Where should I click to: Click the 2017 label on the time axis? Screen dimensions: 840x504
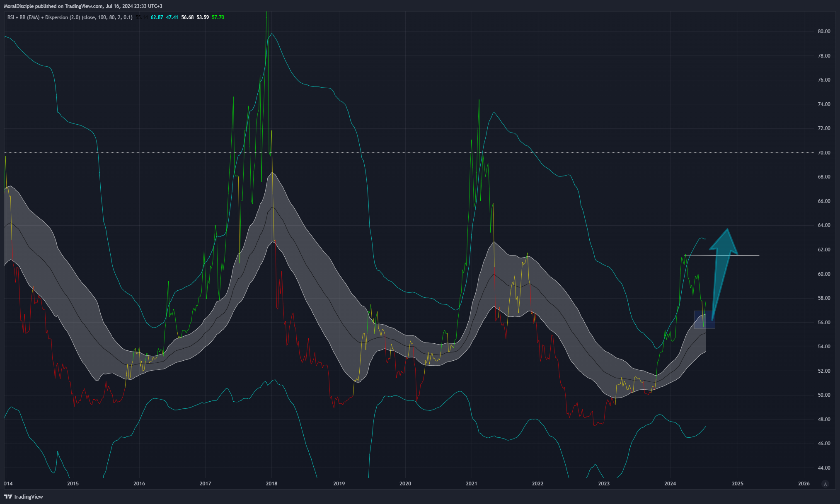click(x=205, y=484)
